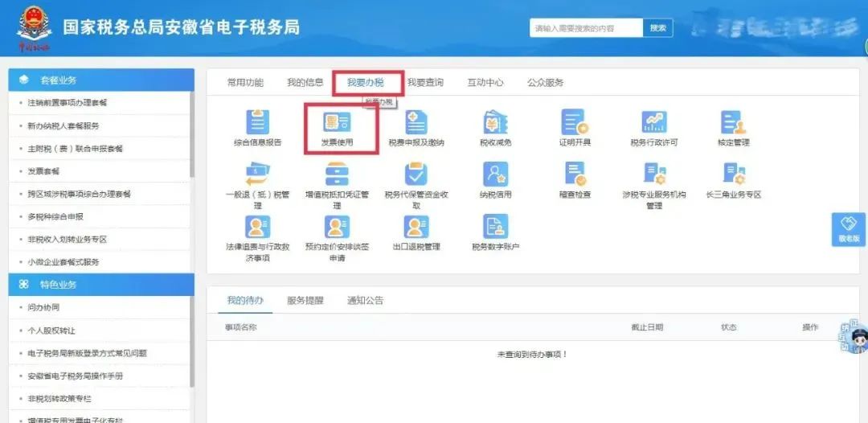This screenshot has height=423, width=868.
Task: Open 小微企业套餐式服务 link
Action: pos(63,262)
